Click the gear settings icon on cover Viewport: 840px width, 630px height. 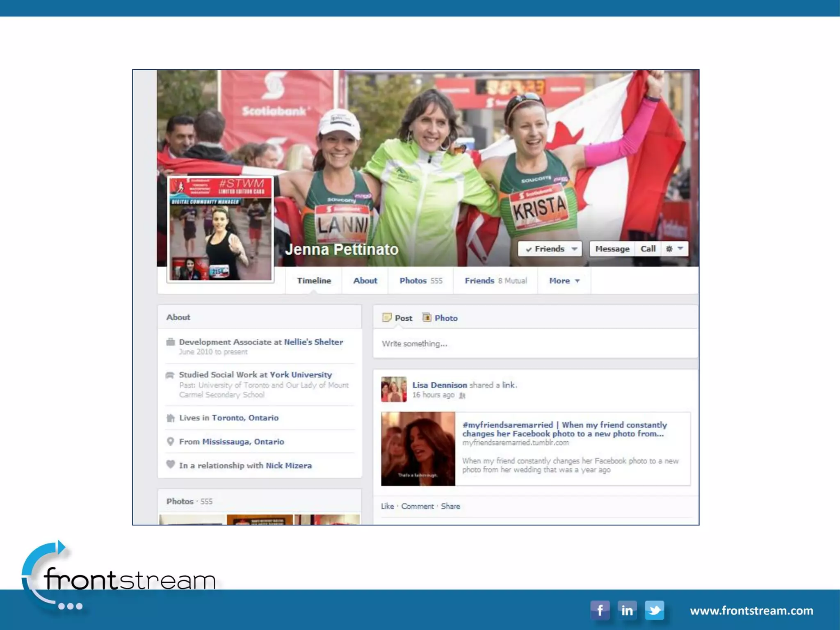669,249
